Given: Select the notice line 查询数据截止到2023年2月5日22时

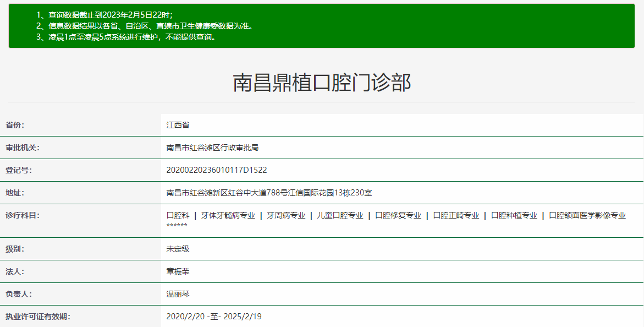Looking at the screenshot, I should [104, 15].
